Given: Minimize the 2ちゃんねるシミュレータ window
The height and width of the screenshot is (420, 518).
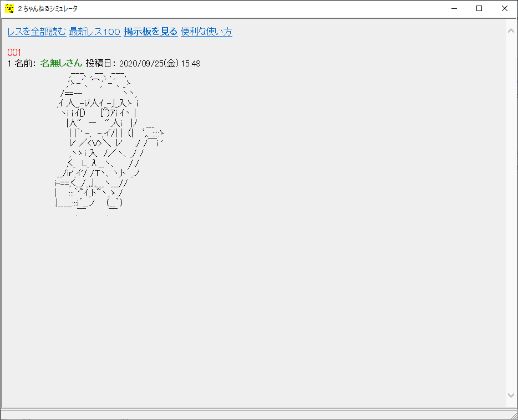Looking at the screenshot, I should pos(454,8).
